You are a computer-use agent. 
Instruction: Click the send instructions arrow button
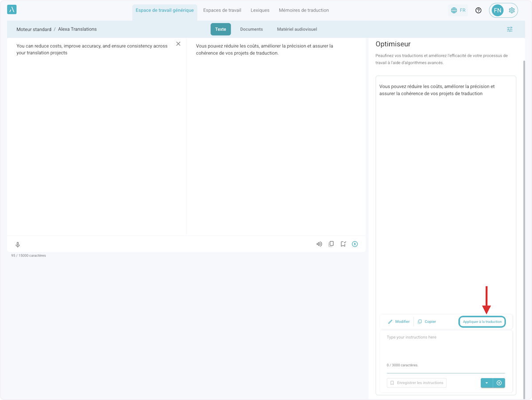tap(499, 383)
